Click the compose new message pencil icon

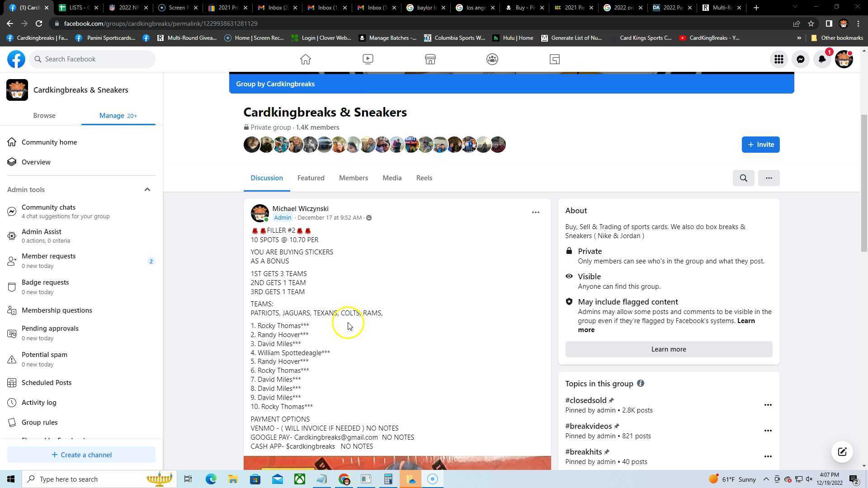(x=842, y=452)
